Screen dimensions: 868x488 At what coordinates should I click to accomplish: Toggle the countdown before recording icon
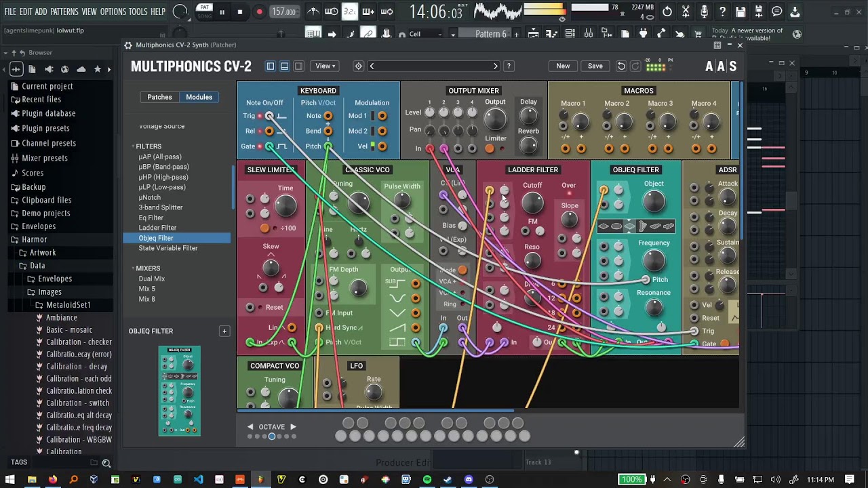click(350, 12)
